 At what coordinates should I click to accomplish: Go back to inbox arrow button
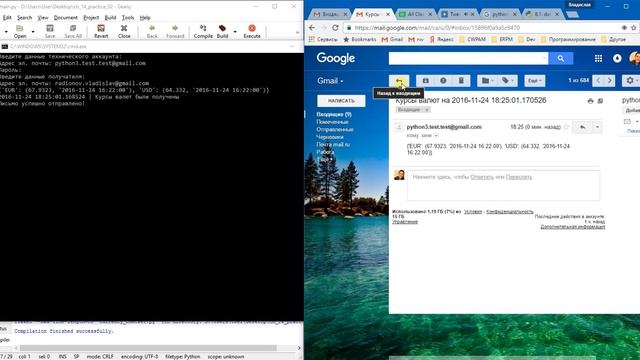399,81
